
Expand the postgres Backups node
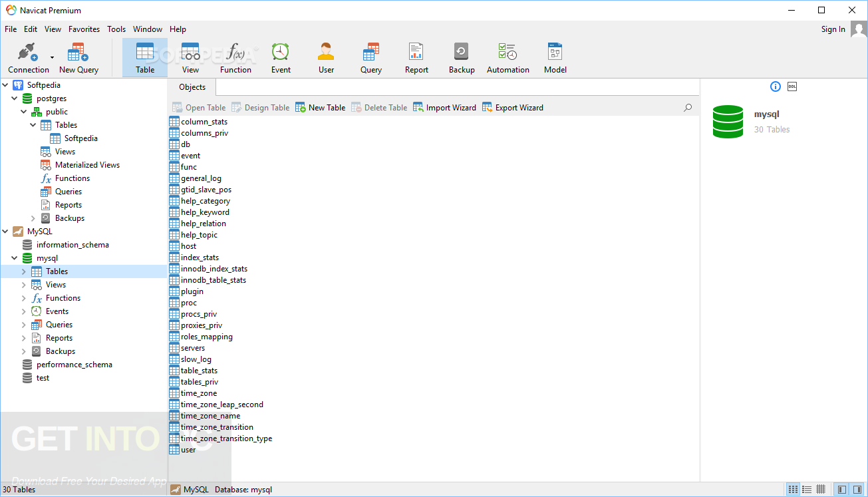click(33, 218)
